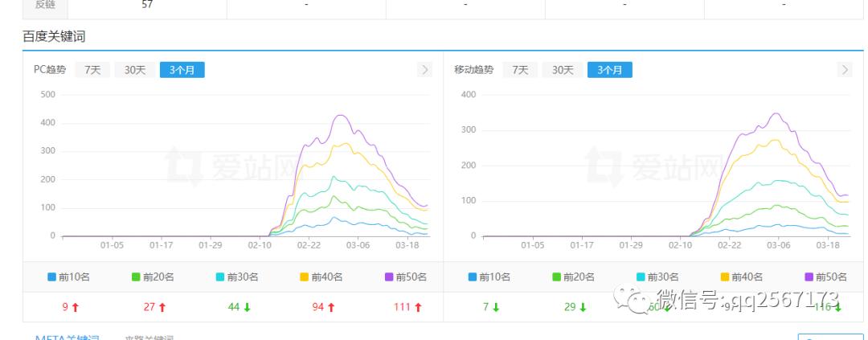This screenshot has width=868, height=340.
Task: Select 30天 range for PC trend
Action: point(134,70)
